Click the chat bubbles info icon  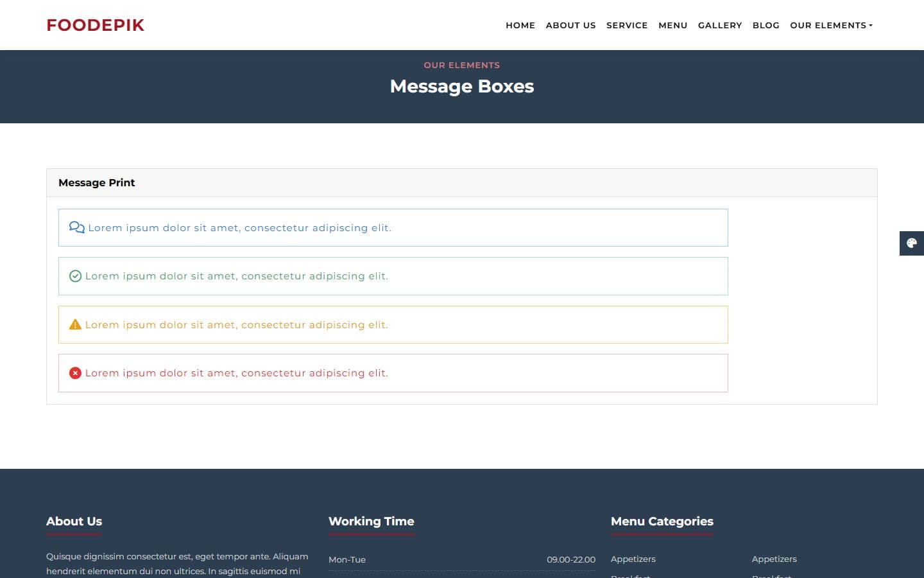[76, 227]
